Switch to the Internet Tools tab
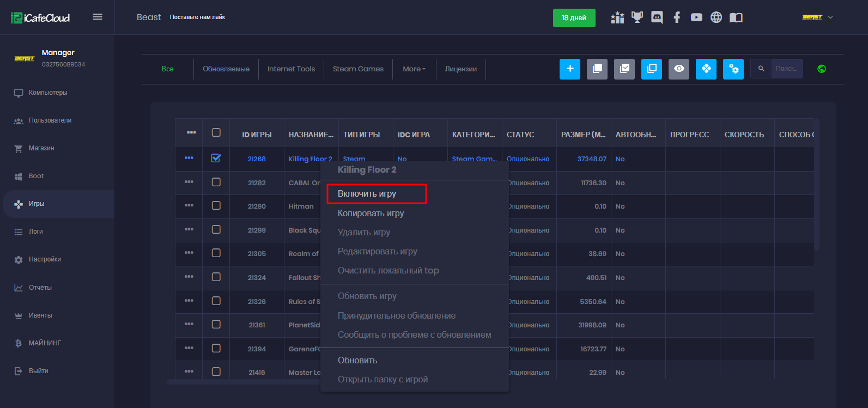Image resolution: width=868 pixels, height=408 pixels. pos(291,69)
